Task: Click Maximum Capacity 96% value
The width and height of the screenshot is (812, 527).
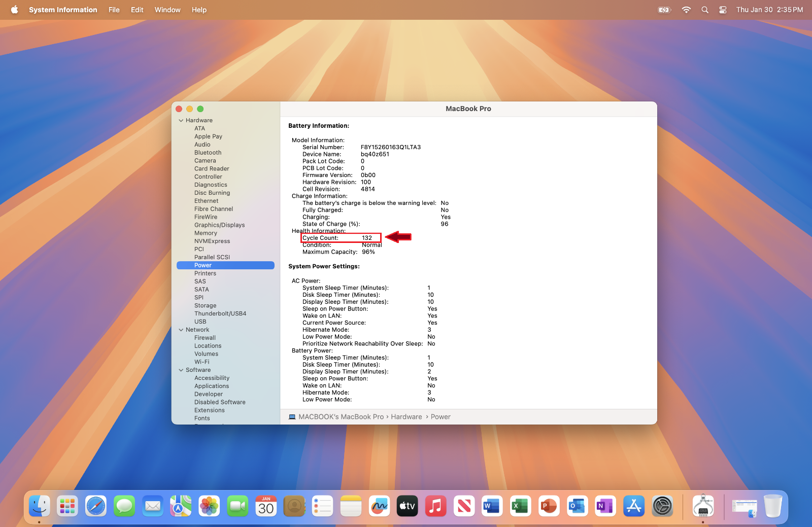Action: 368,252
